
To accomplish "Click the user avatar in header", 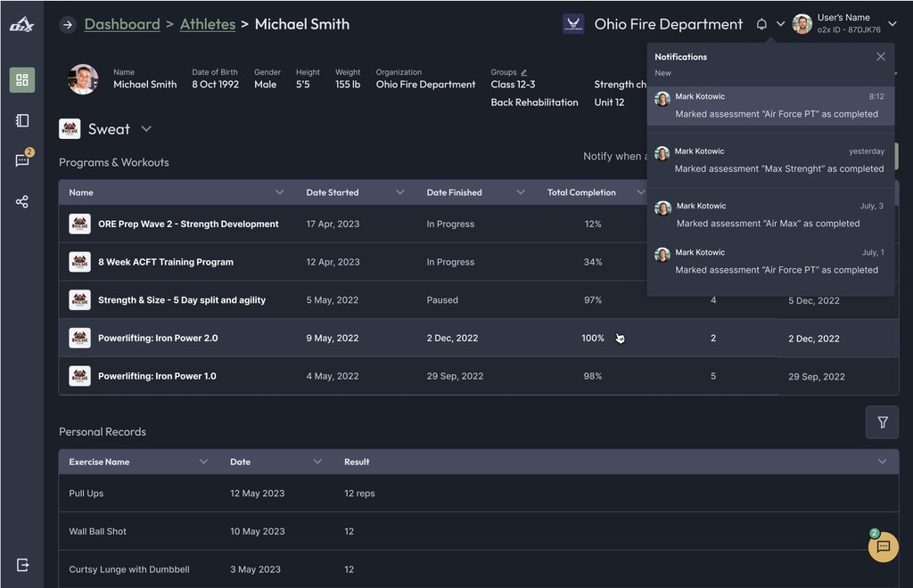I will [x=802, y=24].
